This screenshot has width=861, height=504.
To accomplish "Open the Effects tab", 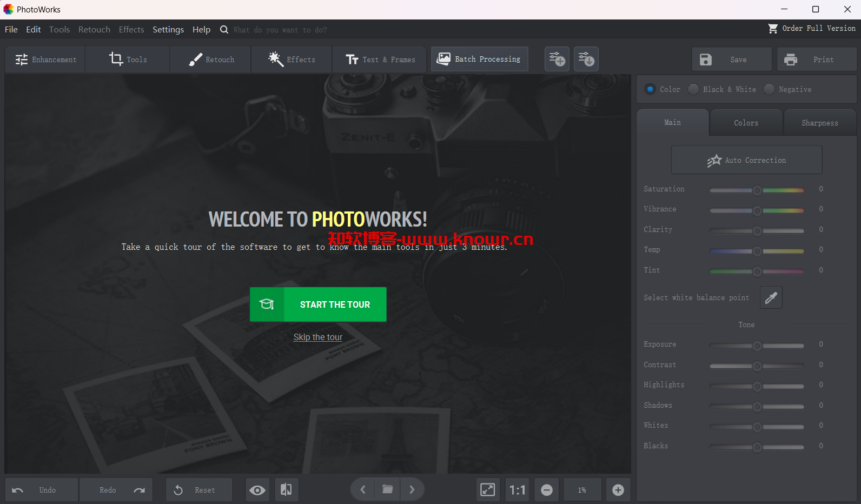I will pyautogui.click(x=292, y=59).
